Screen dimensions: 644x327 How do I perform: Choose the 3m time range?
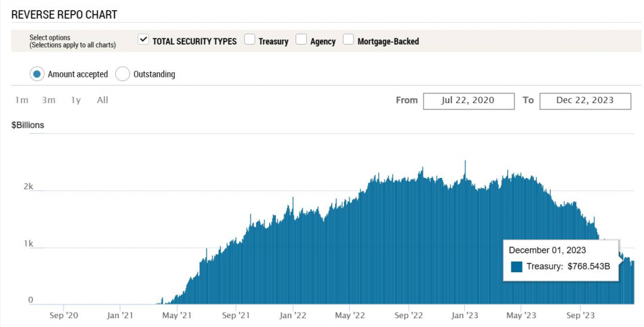[49, 100]
